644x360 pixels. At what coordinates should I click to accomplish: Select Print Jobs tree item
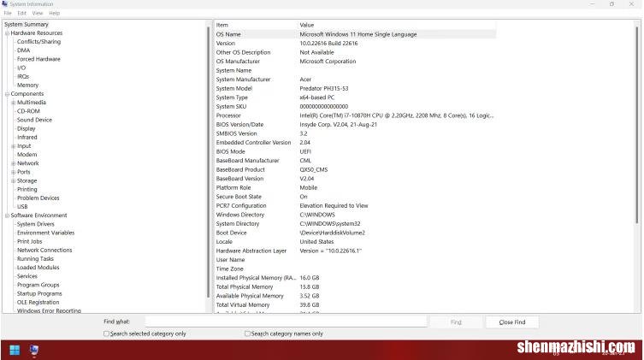[x=30, y=241]
